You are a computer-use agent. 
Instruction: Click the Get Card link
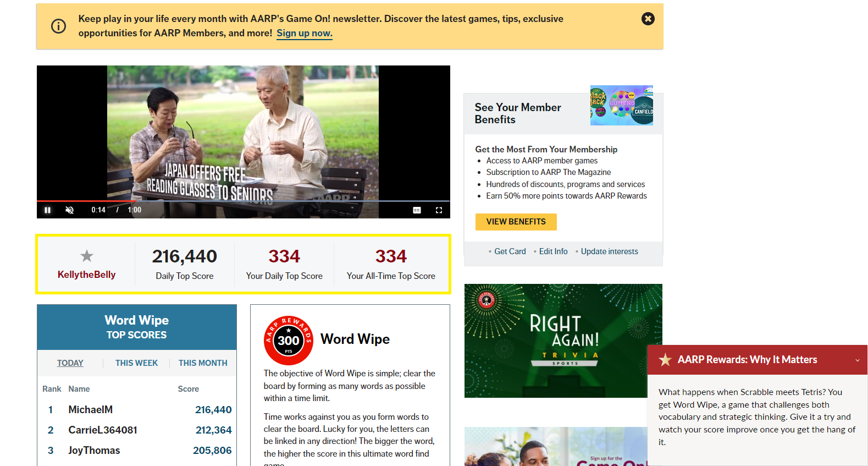[510, 251]
